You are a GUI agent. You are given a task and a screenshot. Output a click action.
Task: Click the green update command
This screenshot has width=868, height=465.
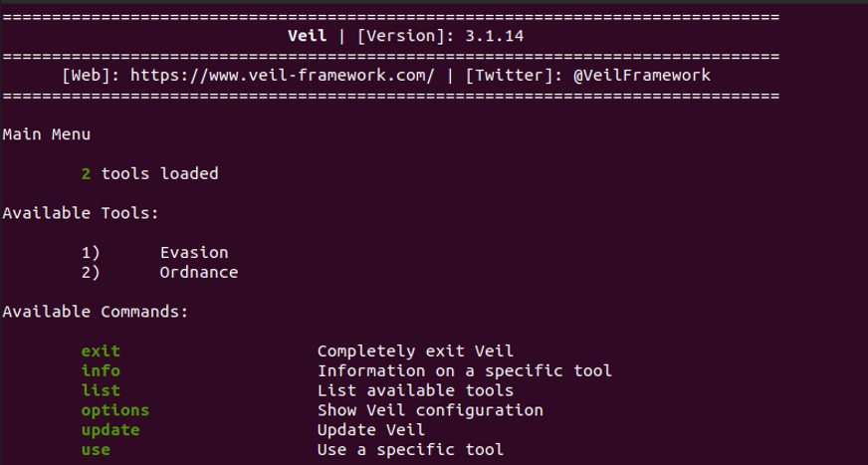[x=110, y=430]
